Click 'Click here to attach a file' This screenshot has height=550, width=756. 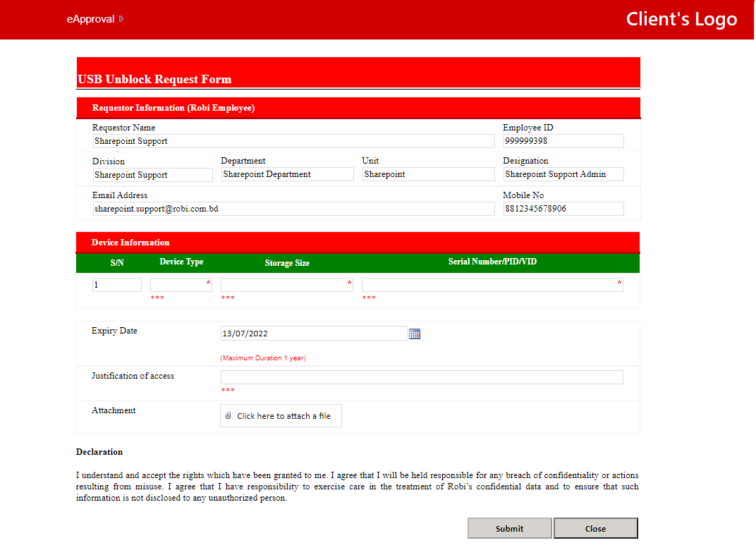[283, 416]
